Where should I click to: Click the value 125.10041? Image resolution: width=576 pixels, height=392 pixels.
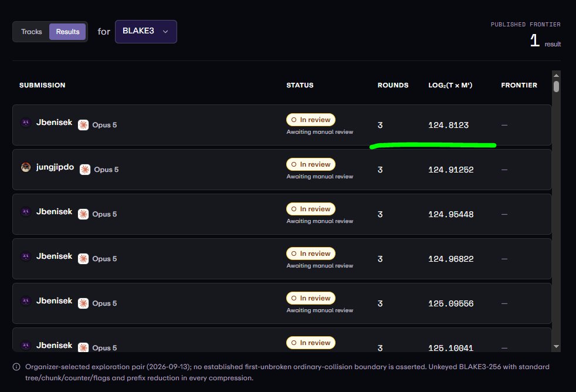click(x=450, y=348)
